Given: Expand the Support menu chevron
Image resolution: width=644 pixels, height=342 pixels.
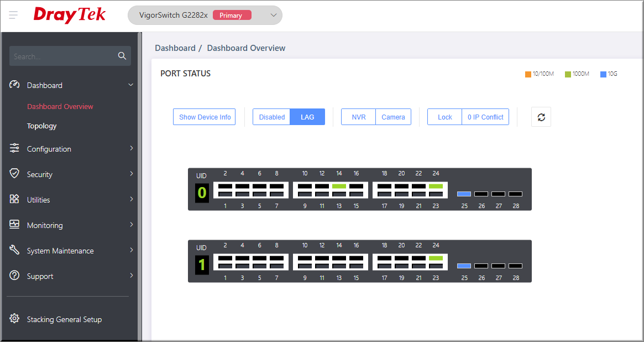Looking at the screenshot, I should click(x=131, y=276).
